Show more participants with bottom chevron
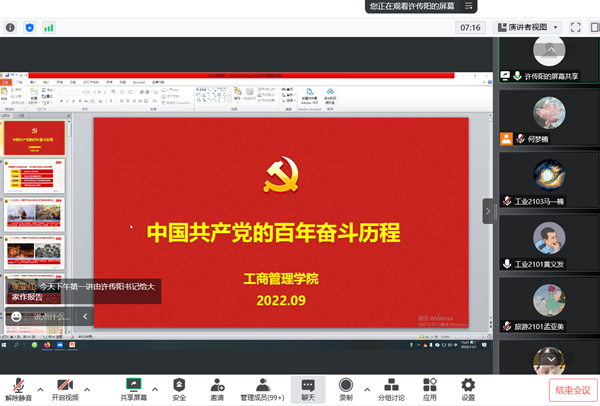The width and height of the screenshot is (600, 406). tap(551, 359)
